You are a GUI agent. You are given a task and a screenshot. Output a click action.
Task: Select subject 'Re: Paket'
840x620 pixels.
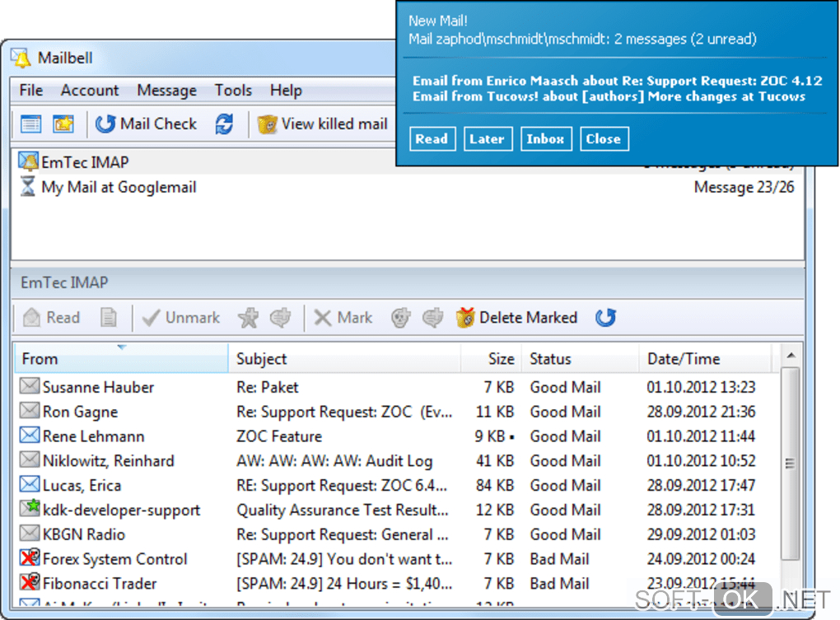point(268,386)
